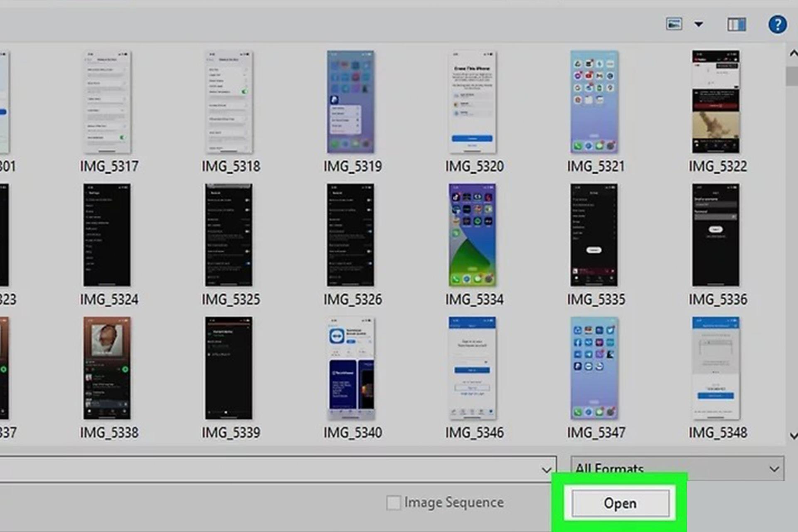This screenshot has height=532, width=798.
Task: Open the view options dropdown arrow
Action: tap(699, 24)
